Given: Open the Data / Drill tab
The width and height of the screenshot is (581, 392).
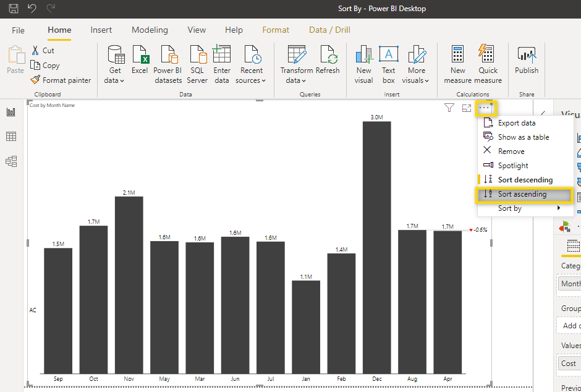Looking at the screenshot, I should click(x=329, y=29).
